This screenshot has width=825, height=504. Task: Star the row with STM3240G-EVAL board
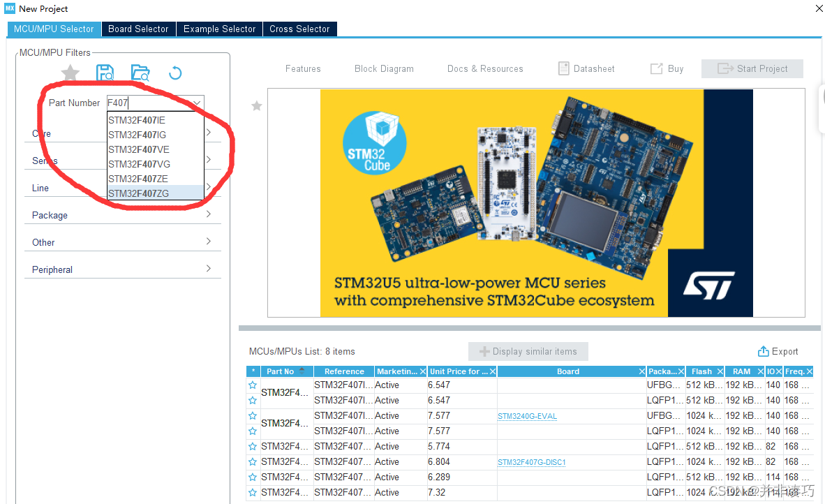click(x=253, y=415)
